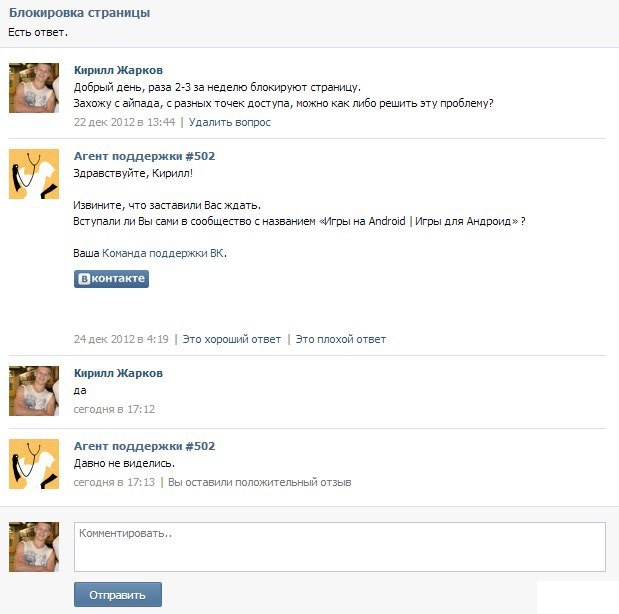
Task: Open first Агент поддержки #502 name link
Action: pos(144,156)
